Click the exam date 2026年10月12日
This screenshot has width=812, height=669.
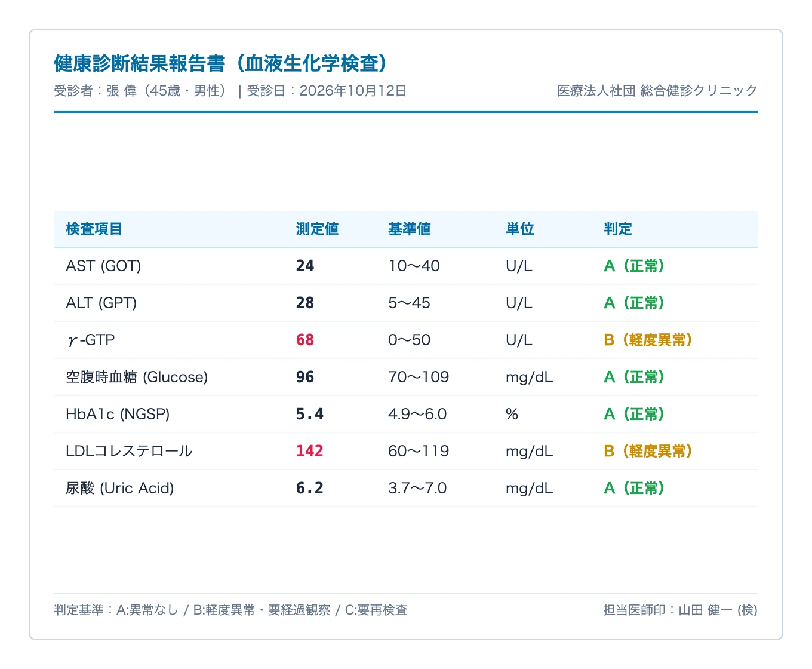pos(353,91)
